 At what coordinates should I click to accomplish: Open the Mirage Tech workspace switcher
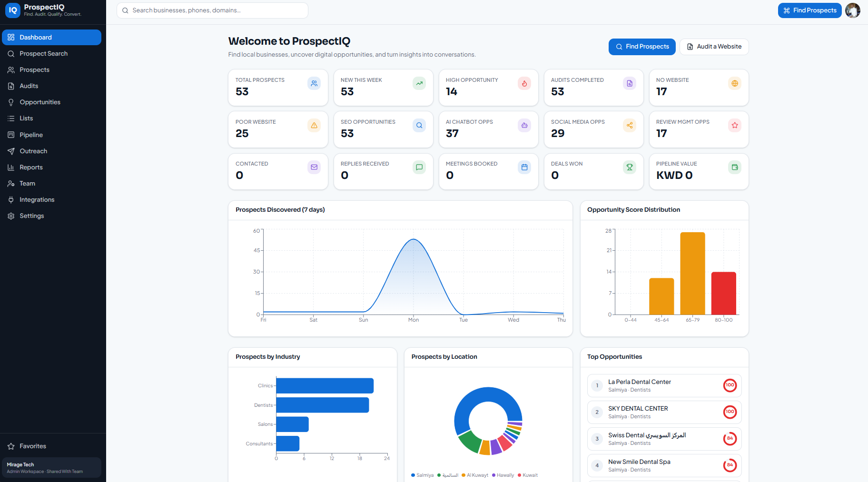(x=51, y=467)
